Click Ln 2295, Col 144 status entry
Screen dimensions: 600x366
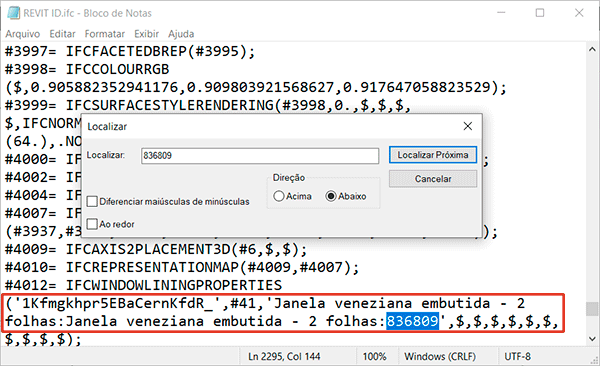tap(284, 356)
